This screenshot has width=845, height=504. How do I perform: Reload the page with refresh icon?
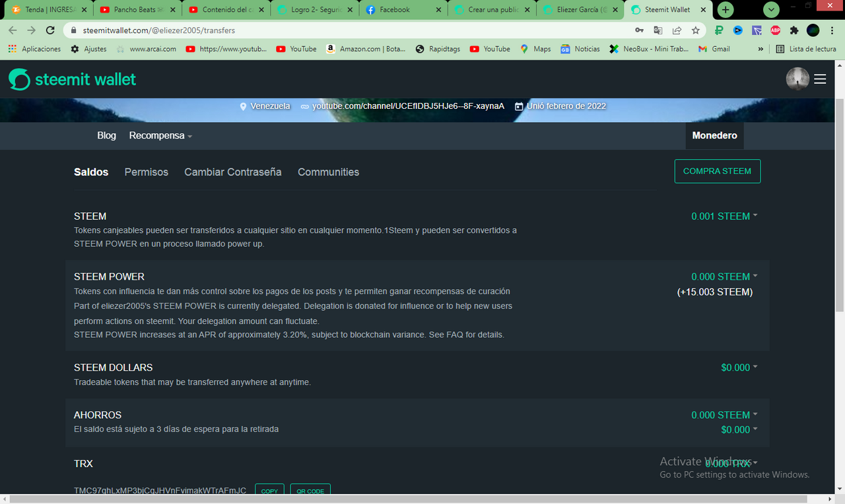(50, 30)
